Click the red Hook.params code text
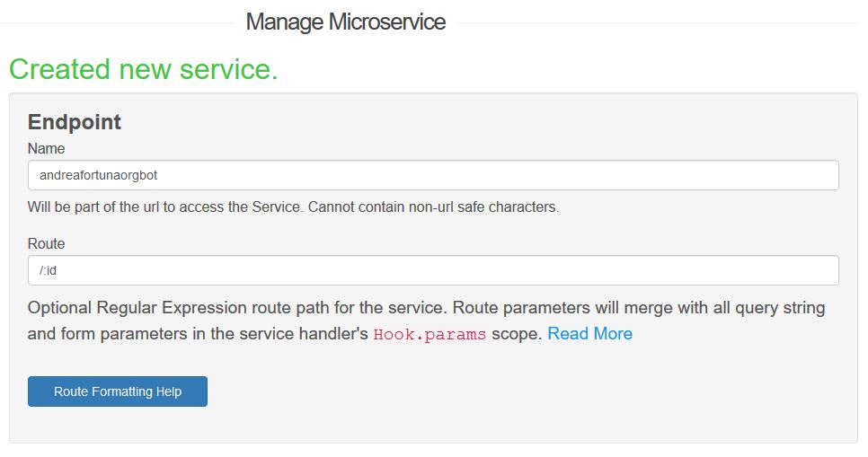This screenshot has height=457, width=868. [x=430, y=335]
